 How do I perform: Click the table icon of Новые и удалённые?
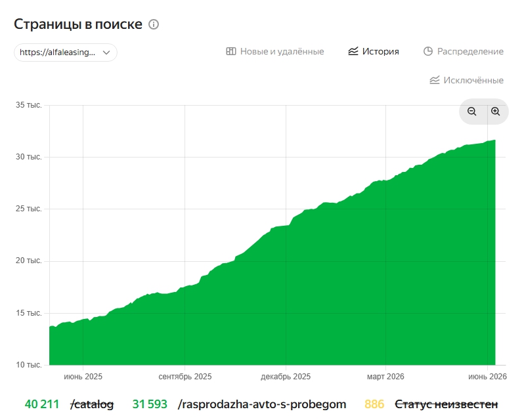[231, 51]
